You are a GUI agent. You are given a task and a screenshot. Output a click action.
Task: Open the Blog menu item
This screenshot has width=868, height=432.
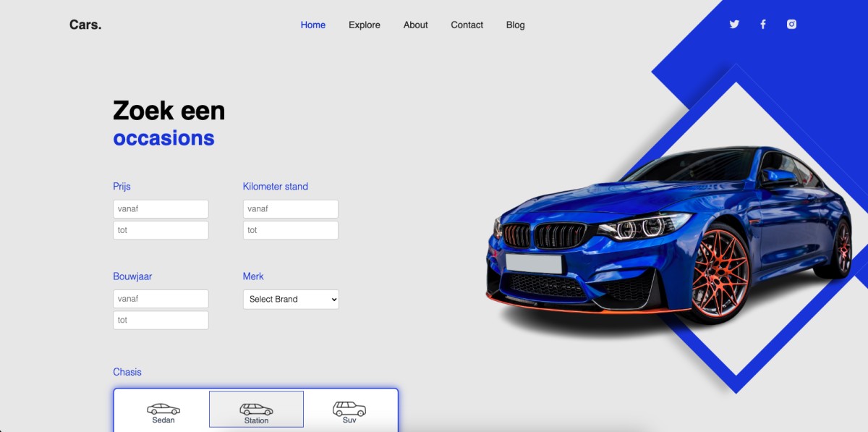coord(516,25)
